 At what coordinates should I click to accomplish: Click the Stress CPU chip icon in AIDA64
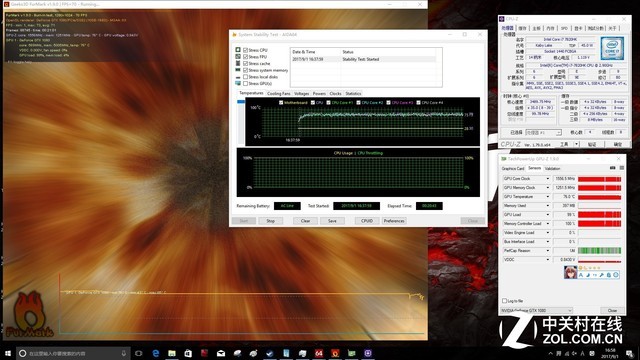pyautogui.click(x=238, y=50)
